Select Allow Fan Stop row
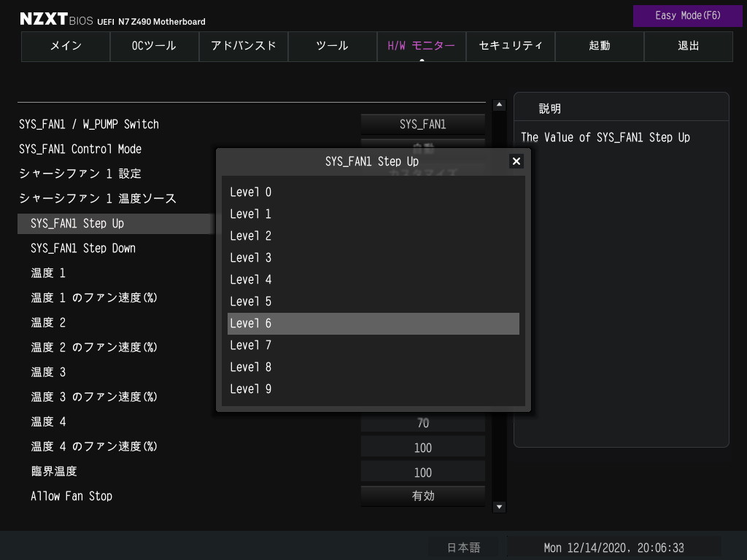The height and width of the screenshot is (560, 747). [71, 496]
